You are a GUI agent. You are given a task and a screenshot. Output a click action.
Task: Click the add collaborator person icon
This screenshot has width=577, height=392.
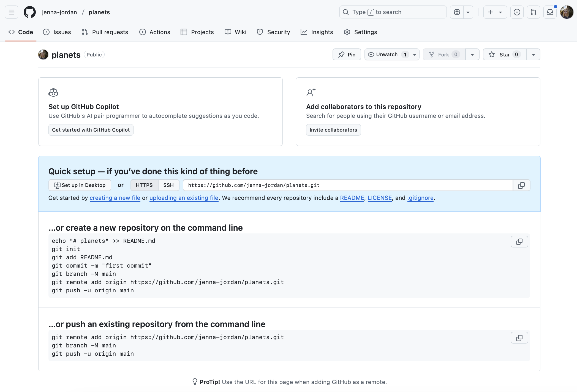click(311, 92)
